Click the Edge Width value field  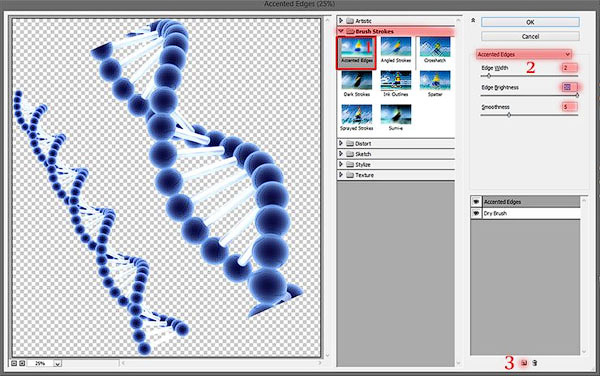(569, 68)
